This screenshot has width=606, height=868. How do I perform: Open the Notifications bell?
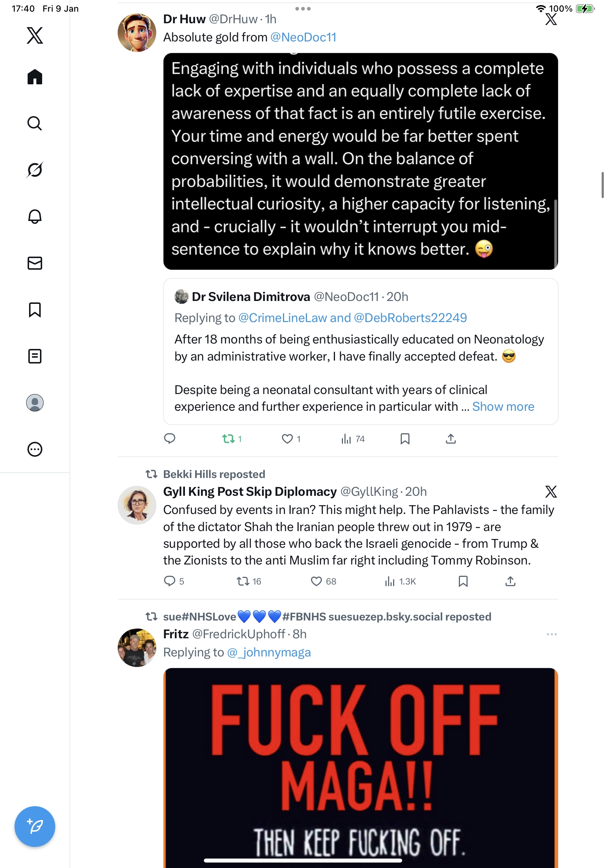click(35, 216)
